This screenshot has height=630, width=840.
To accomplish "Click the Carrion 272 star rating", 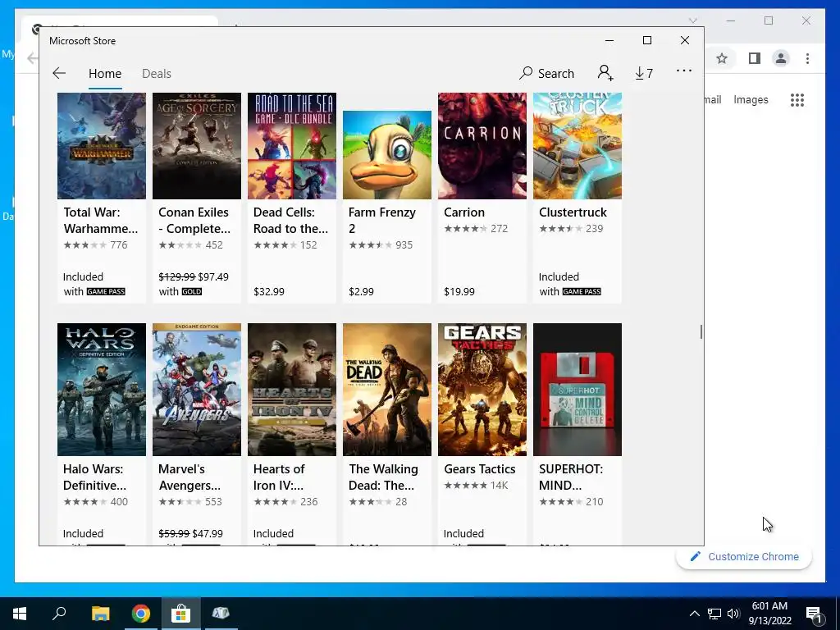I will click(476, 229).
